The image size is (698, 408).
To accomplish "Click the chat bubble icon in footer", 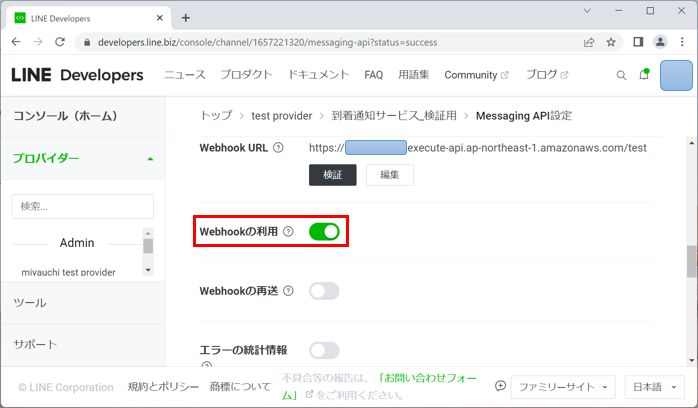I will [500, 386].
